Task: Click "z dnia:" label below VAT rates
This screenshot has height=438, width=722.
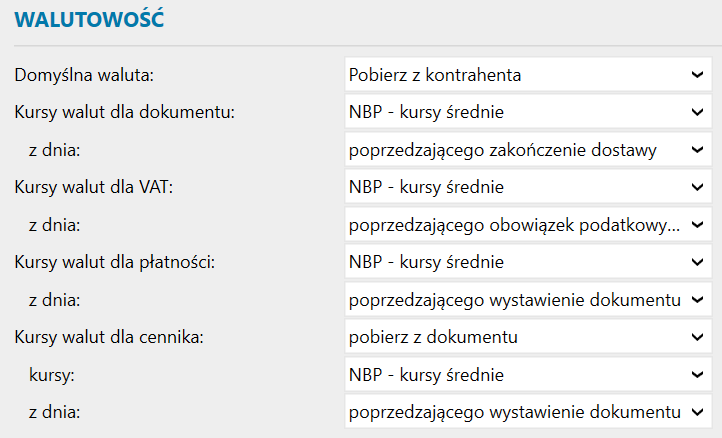Action: click(54, 225)
